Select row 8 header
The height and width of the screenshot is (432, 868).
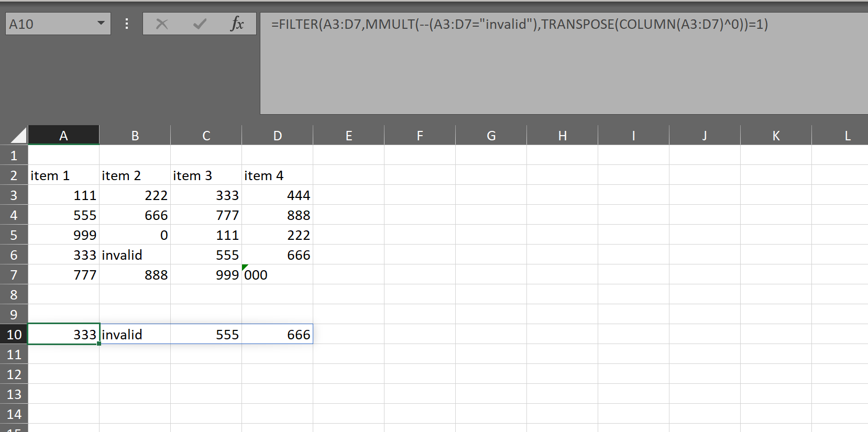click(x=14, y=294)
